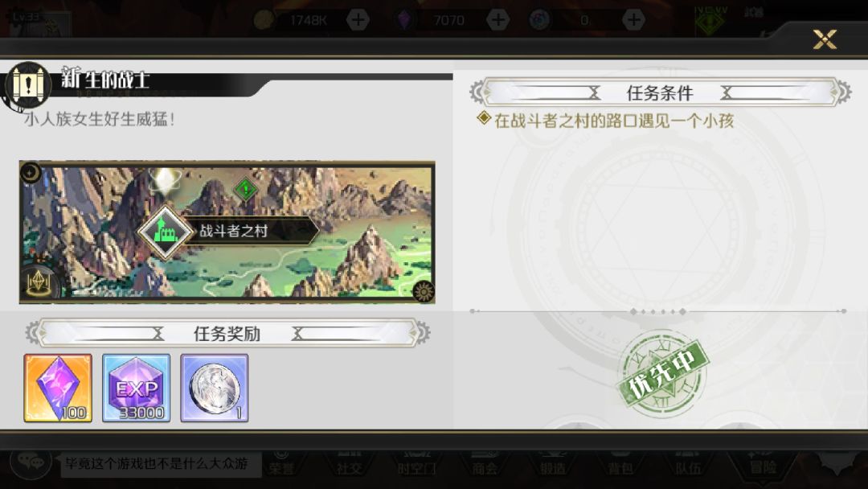Tap the crystal emblem at map bottom-left
Viewport: 868px width, 489px height.
38,282
